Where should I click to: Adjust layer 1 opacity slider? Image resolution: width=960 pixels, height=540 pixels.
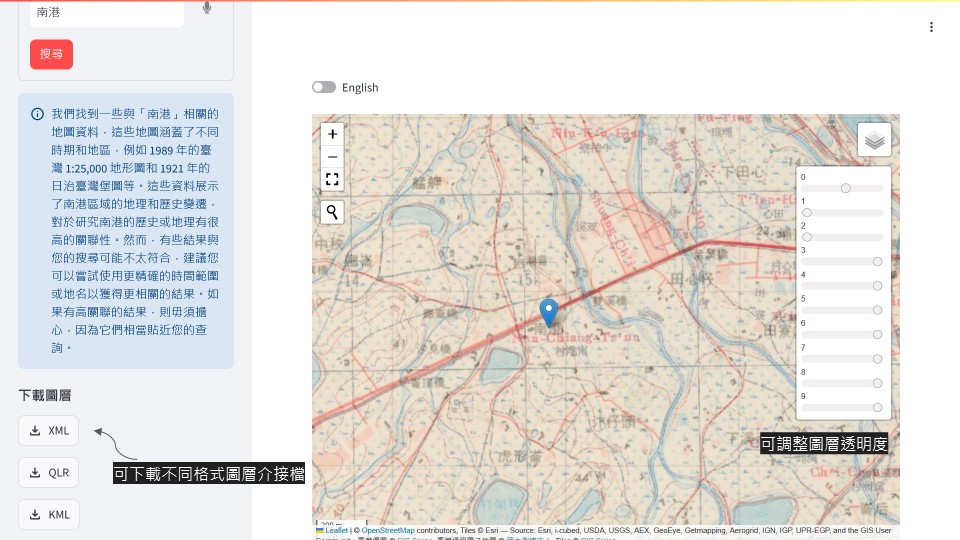807,212
